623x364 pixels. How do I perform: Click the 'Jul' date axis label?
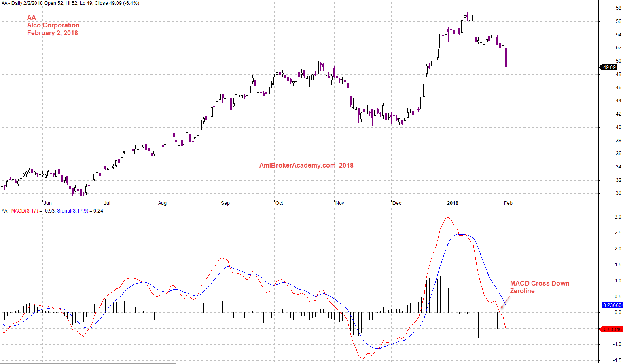107,203
